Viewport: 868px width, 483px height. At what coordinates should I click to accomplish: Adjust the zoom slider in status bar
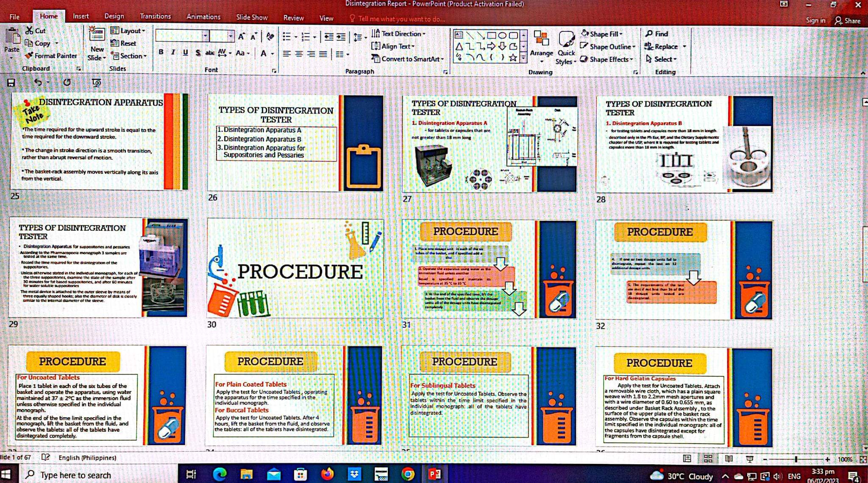point(796,459)
